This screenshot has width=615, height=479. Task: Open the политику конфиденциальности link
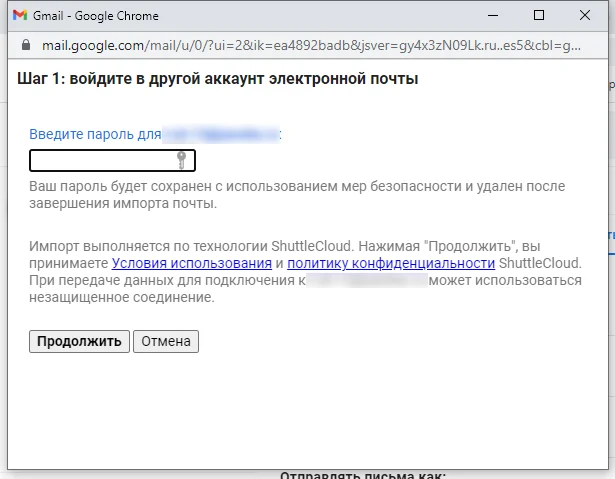click(x=391, y=263)
